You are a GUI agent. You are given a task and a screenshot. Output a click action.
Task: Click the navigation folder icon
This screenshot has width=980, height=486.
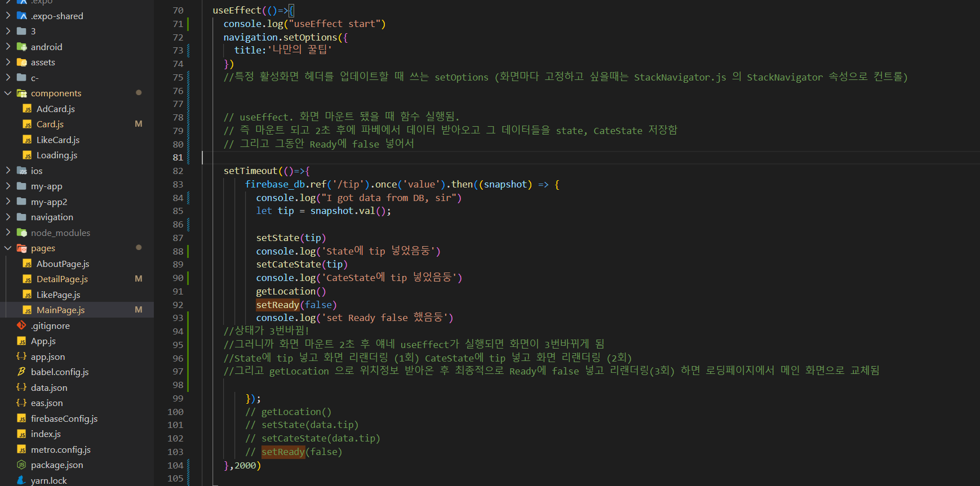click(22, 217)
